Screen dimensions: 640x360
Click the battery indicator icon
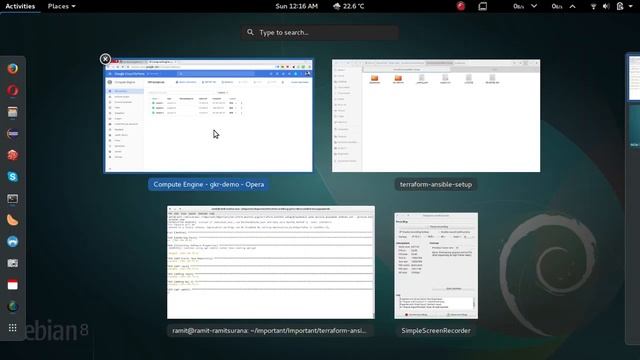(620, 6)
